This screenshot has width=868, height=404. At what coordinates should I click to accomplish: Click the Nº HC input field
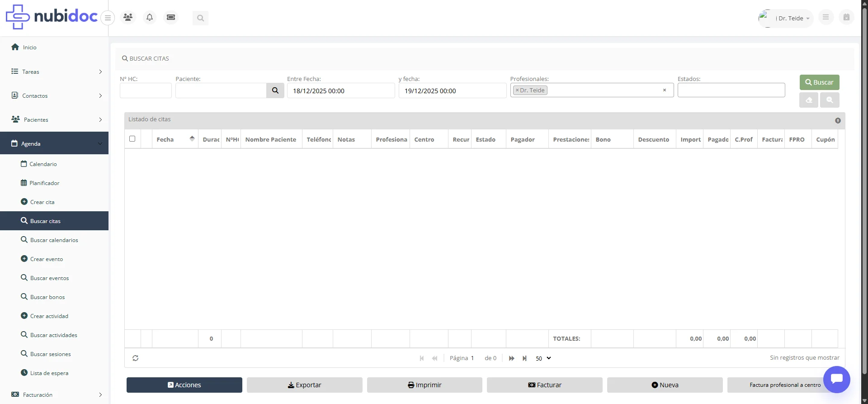click(x=146, y=90)
